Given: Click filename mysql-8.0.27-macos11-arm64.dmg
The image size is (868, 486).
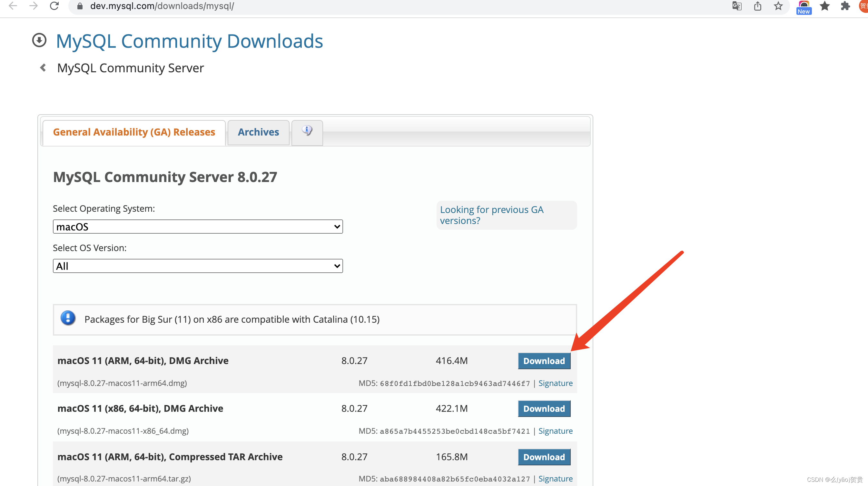Looking at the screenshot, I should coord(122,383).
